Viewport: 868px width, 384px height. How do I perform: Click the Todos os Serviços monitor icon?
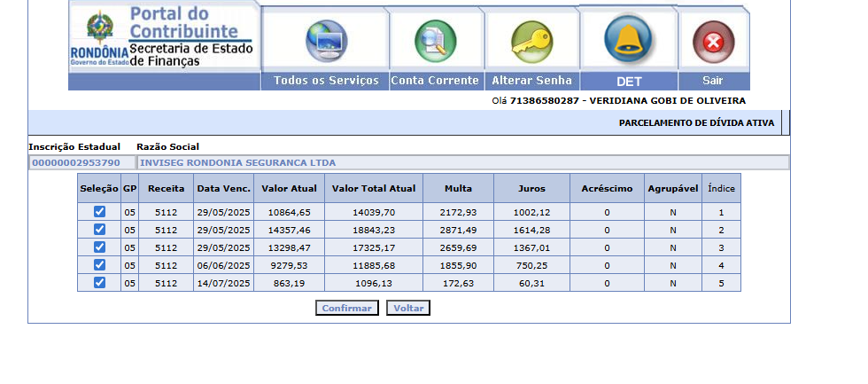(327, 41)
